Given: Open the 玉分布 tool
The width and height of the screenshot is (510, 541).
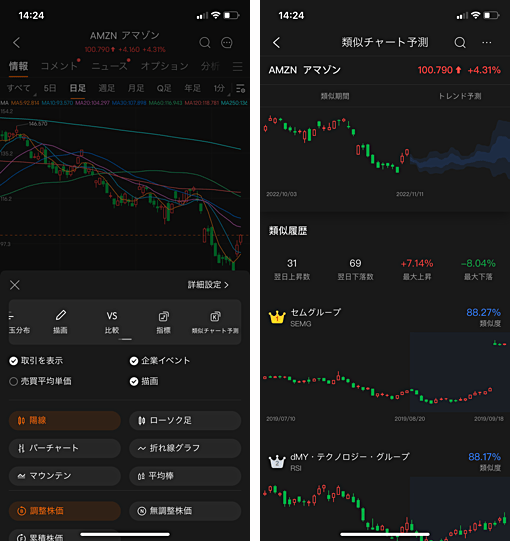Looking at the screenshot, I should (19, 322).
